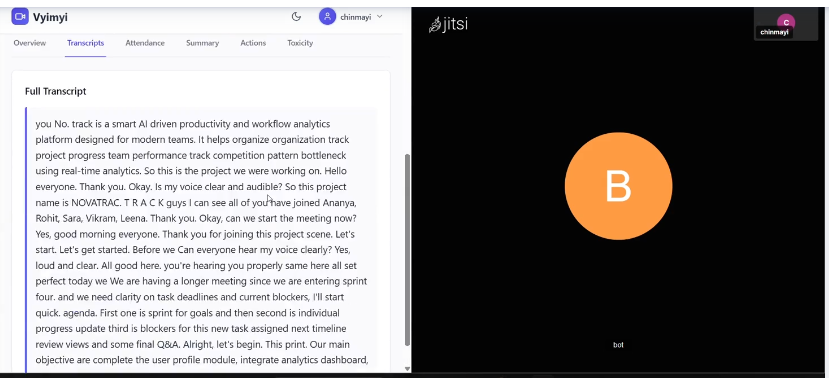
Task: Select the Transcripts tab
Action: point(86,43)
